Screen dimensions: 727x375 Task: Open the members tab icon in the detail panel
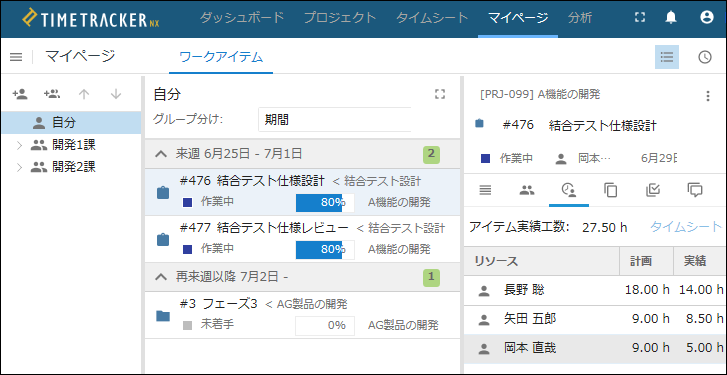(x=527, y=190)
